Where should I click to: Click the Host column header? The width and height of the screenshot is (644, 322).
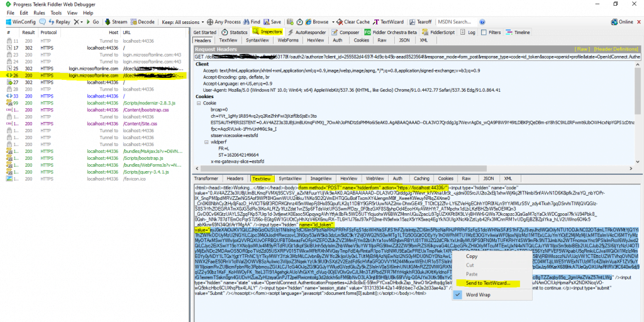114,33
